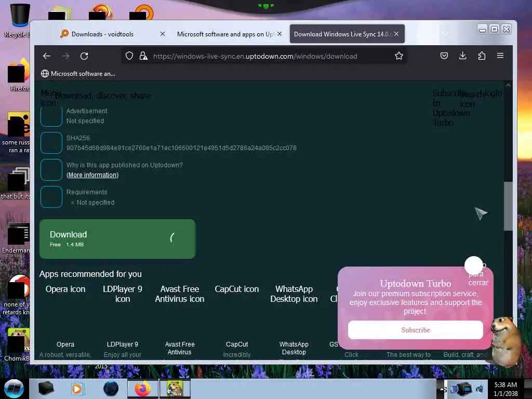Open the Firefox desktop shortcut
The width and height of the screenshot is (532, 399).
19,75
